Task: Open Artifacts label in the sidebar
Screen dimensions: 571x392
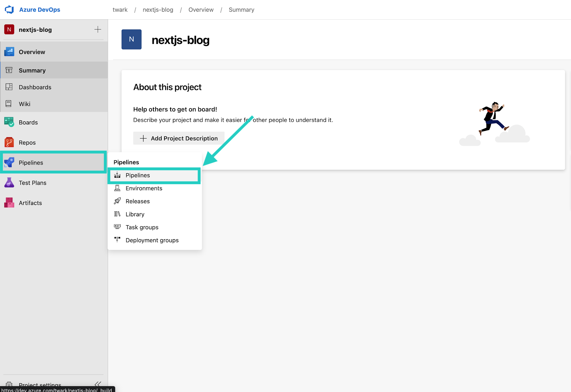Action: (30, 203)
